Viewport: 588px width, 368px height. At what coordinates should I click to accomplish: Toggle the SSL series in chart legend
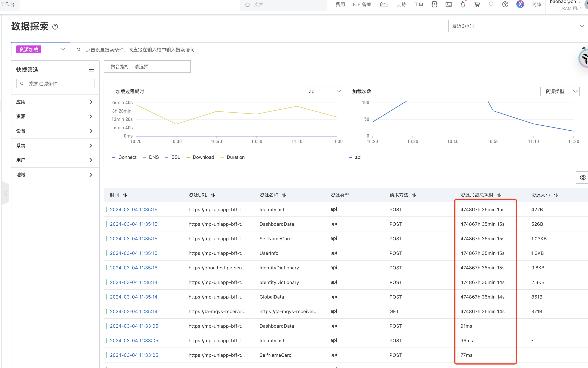point(173,157)
